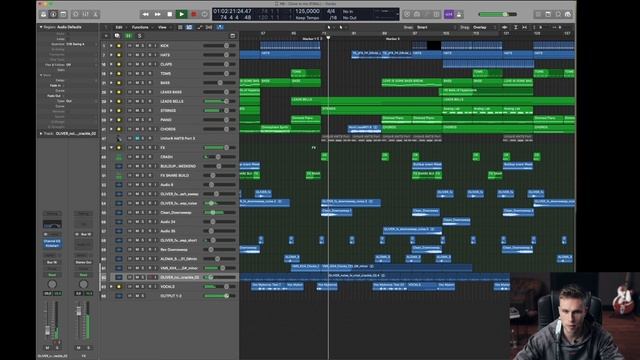Screen dimensions: 640x360
Task: Click the KICK track folder icon
Action: (119, 46)
